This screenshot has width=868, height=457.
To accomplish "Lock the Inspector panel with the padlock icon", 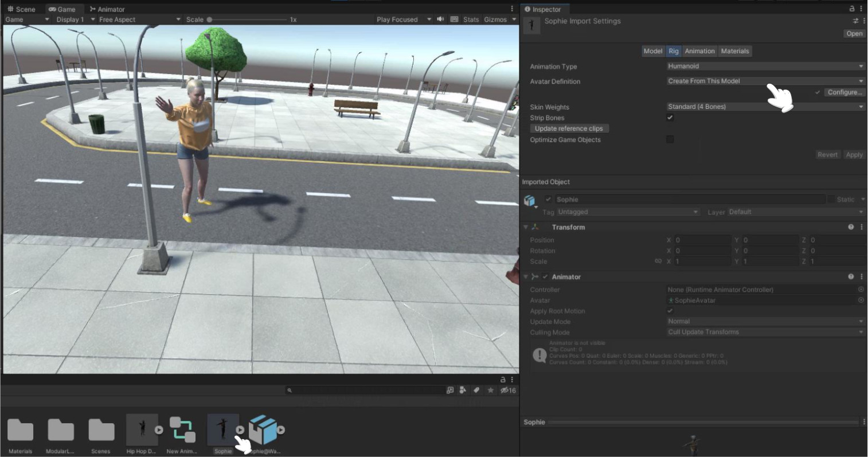I will pos(852,9).
